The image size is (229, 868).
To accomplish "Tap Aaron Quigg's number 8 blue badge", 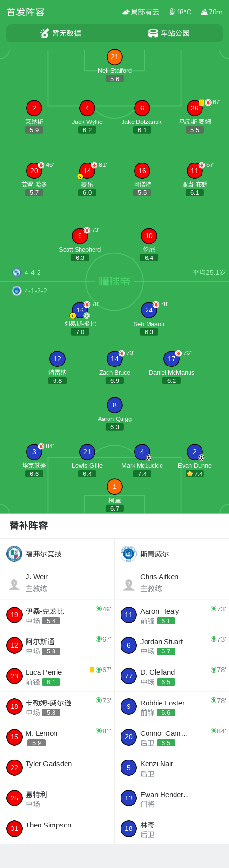I will pos(114,405).
